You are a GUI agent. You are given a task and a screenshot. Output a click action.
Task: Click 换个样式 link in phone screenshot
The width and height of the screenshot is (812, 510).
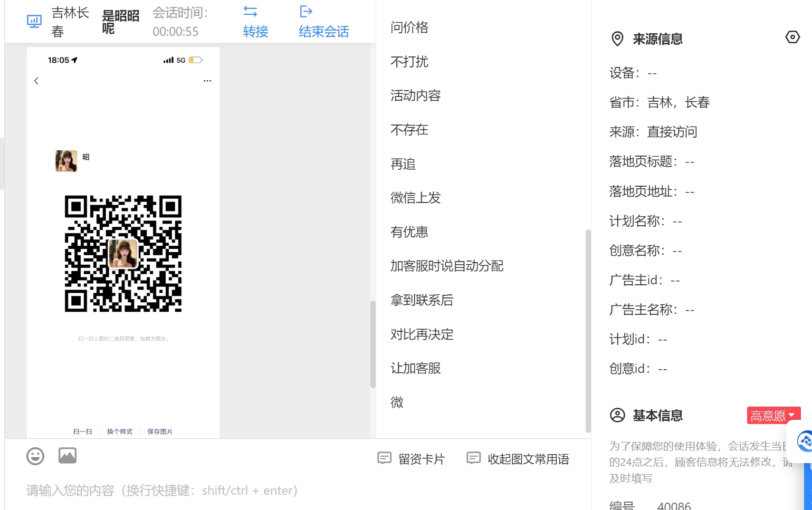120,431
